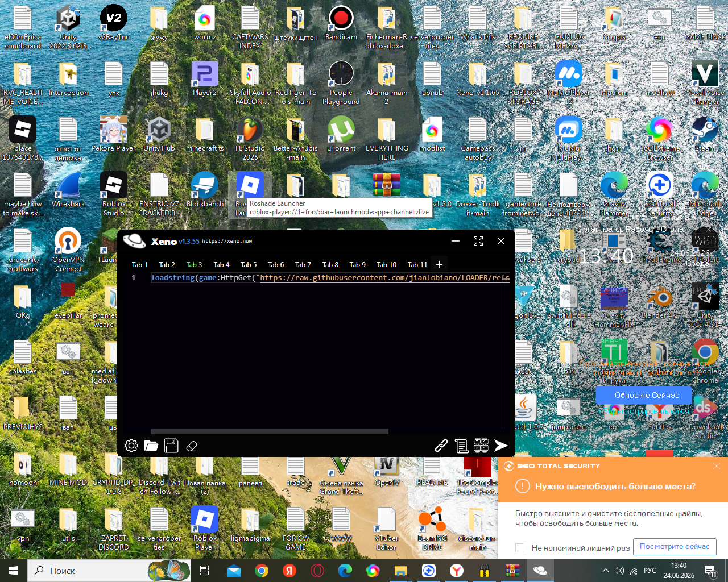Select the Unity Hub desktop icon
Image resolution: width=728 pixels, height=582 pixels.
[159, 135]
